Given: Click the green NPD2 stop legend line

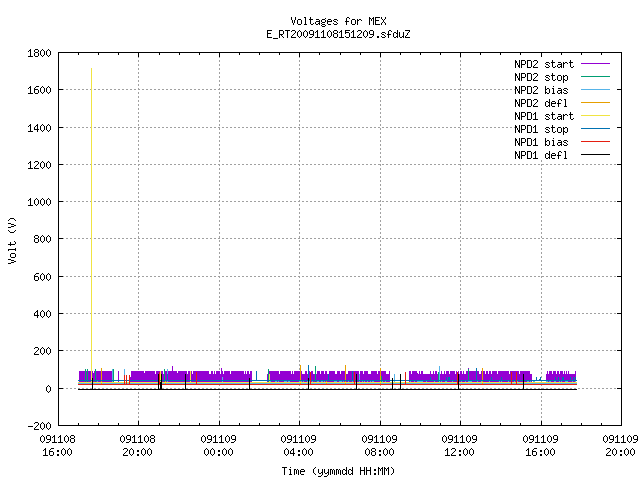Looking at the screenshot, I should point(595,76).
